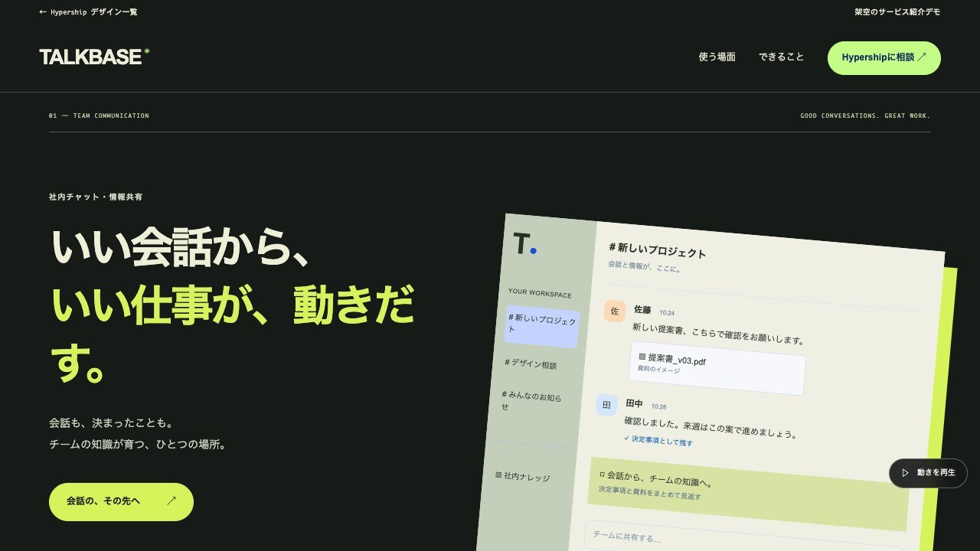Play the animation with 動きを再生 button
The width and height of the screenshot is (980, 551).
click(928, 473)
